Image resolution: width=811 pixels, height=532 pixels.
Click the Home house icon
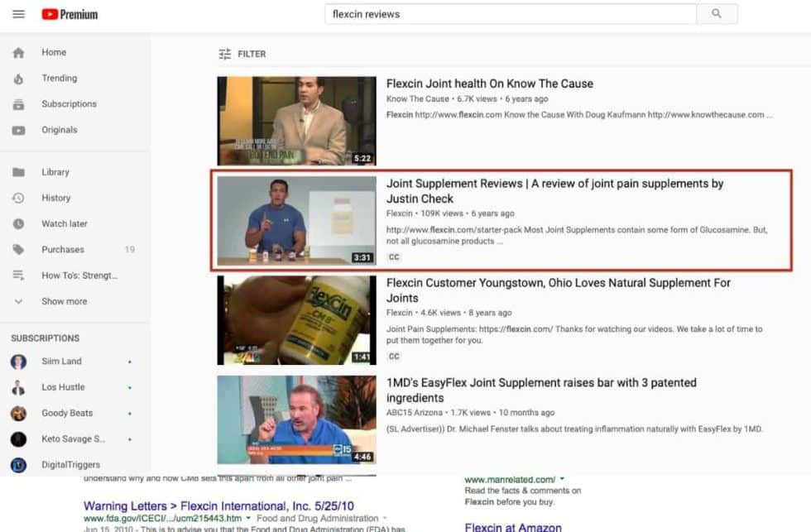pos(18,53)
